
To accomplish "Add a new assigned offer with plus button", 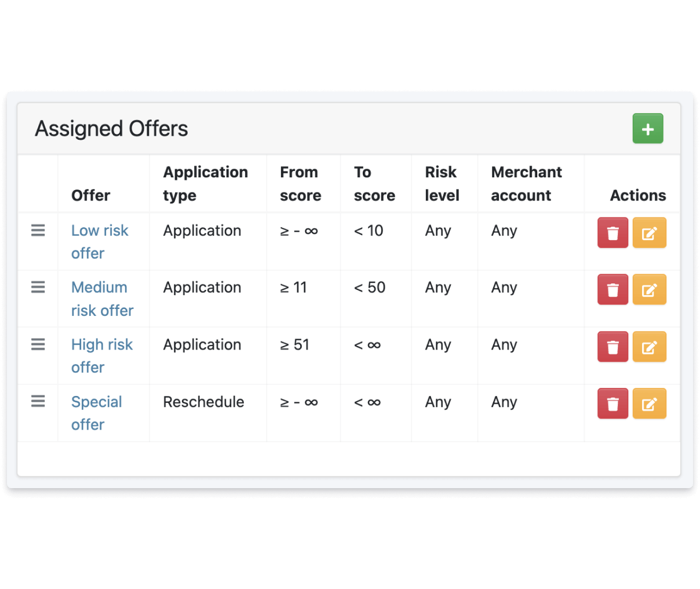I will 647,129.
